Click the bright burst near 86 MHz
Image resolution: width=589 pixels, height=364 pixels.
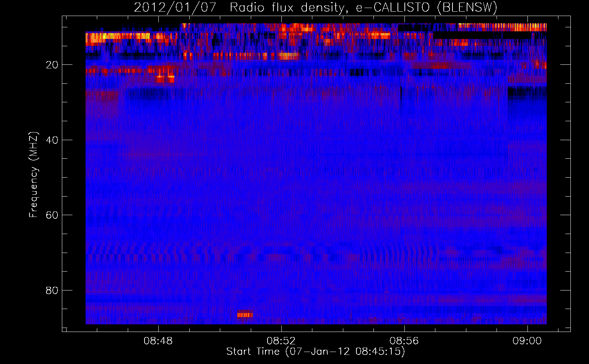(245, 314)
